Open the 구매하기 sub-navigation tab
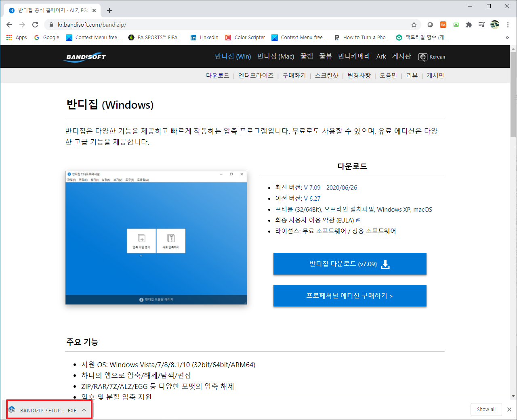The width and height of the screenshot is (517, 420). pos(294,76)
